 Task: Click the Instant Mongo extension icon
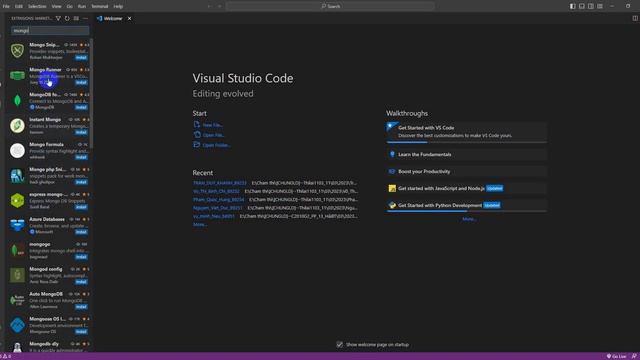[x=17, y=125]
